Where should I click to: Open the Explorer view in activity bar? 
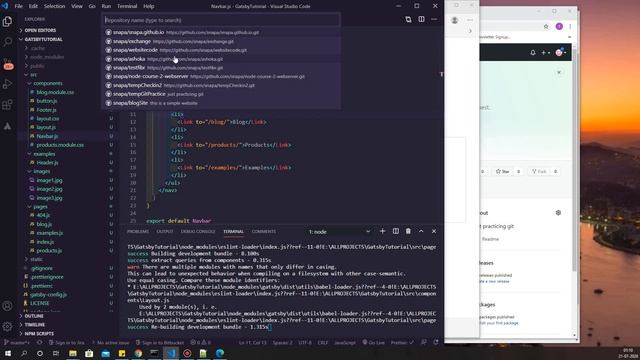(x=7, y=21)
